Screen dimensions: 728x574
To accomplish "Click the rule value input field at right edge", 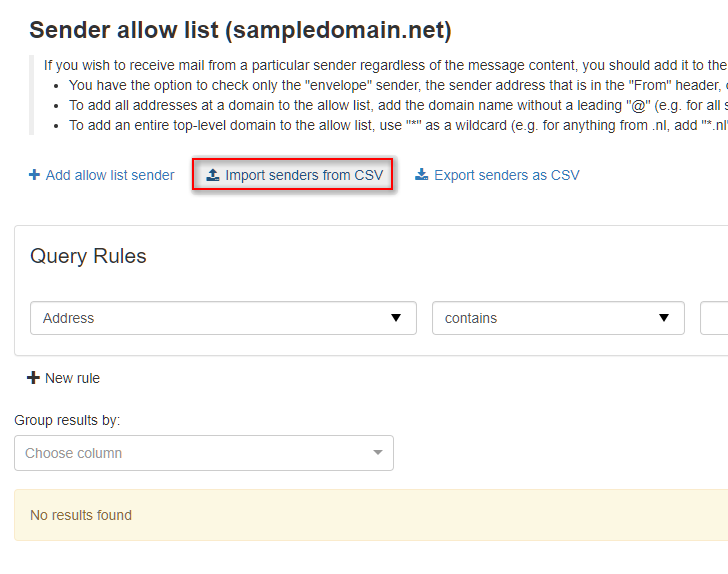I will [714, 318].
